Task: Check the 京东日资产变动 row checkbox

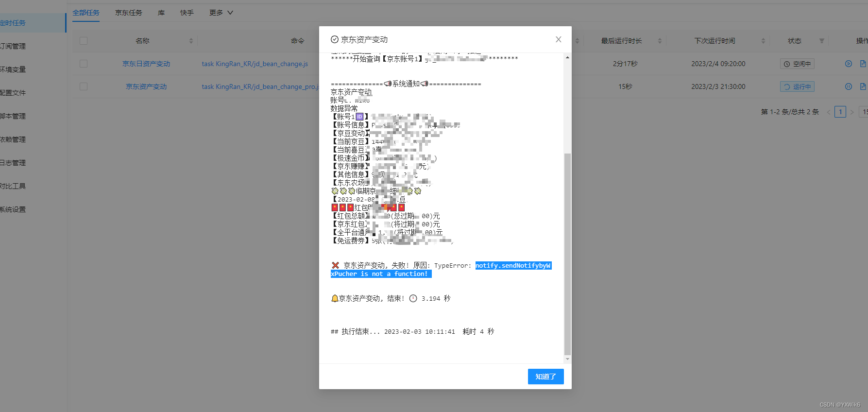Action: pos(84,64)
